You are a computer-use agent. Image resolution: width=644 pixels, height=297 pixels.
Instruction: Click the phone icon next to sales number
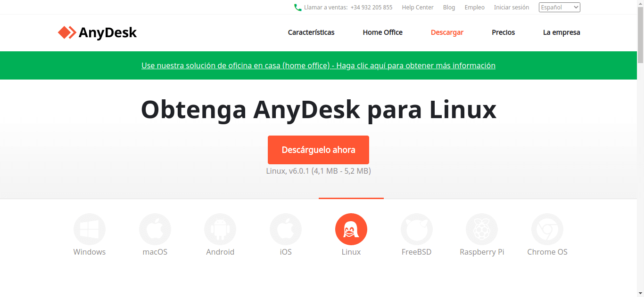click(297, 7)
